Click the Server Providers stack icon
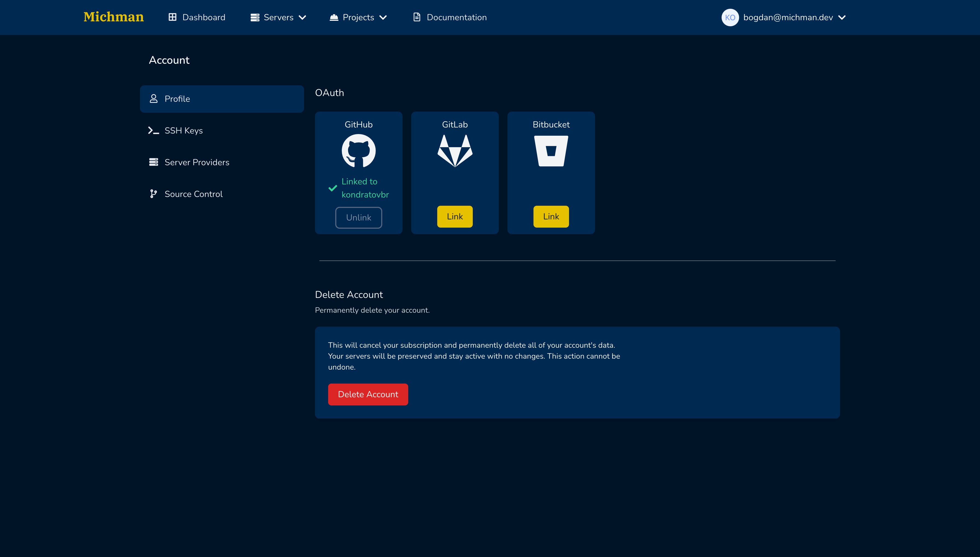 [153, 162]
